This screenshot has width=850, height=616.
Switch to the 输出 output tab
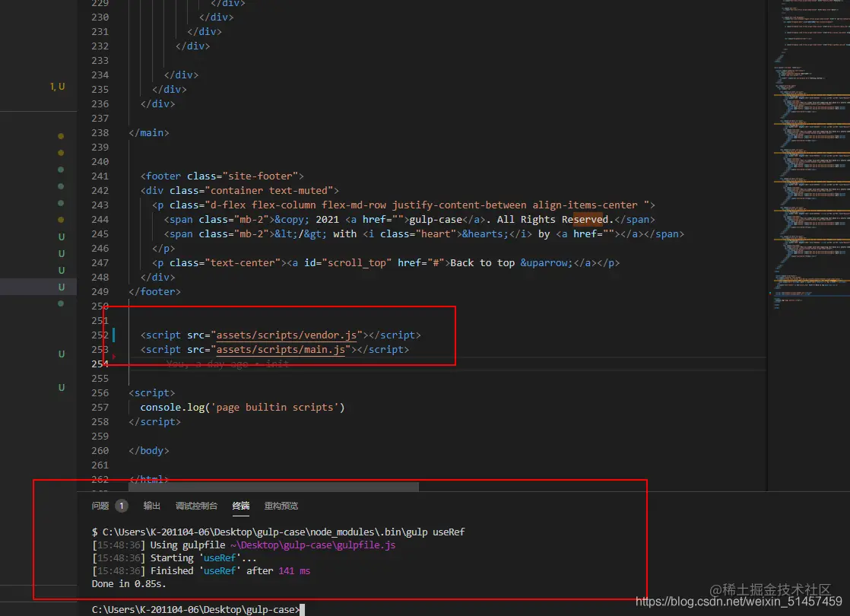(152, 506)
